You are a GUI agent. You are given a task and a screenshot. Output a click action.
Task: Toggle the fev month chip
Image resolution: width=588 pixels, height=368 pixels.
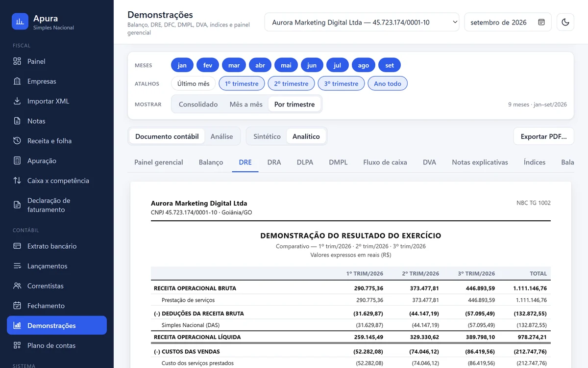pyautogui.click(x=208, y=65)
